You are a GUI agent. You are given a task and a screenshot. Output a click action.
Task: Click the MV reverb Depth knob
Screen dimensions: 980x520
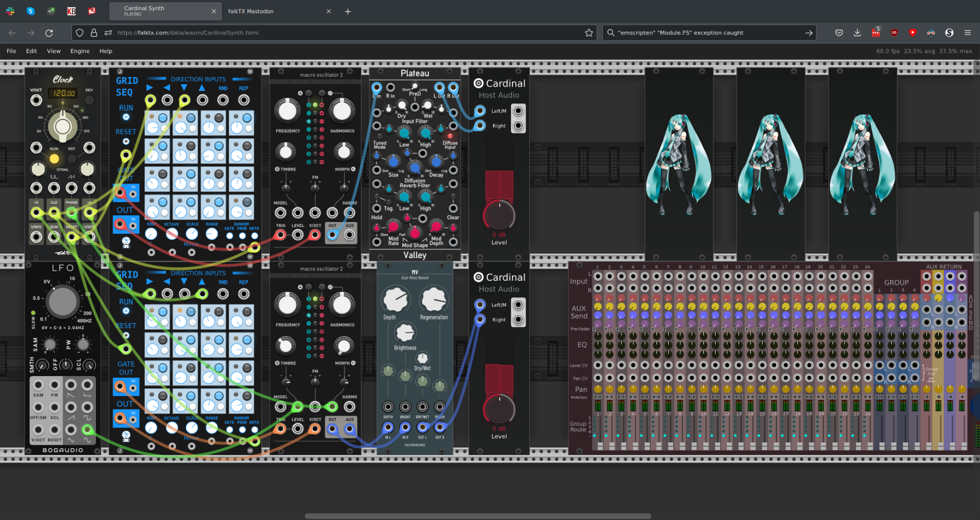point(395,300)
